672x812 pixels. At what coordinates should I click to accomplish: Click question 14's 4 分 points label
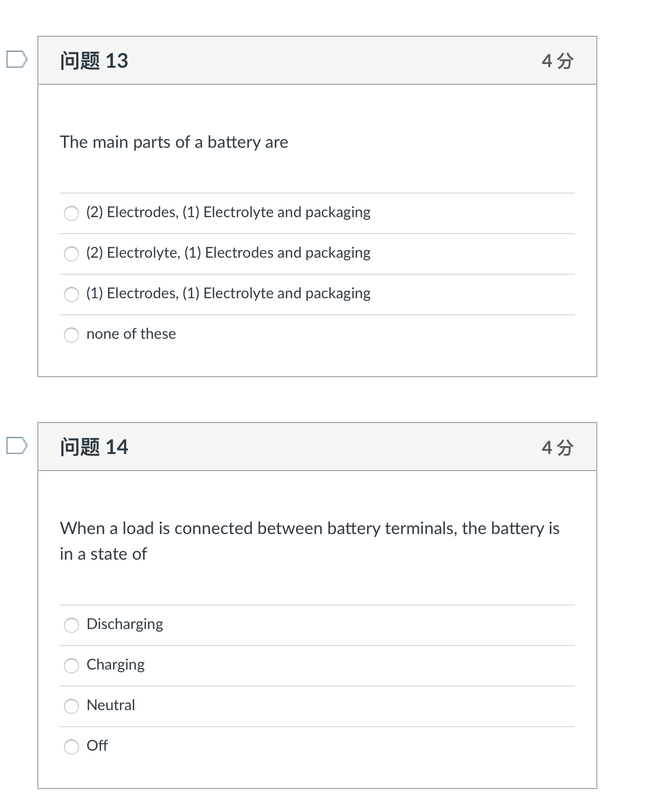tap(557, 447)
